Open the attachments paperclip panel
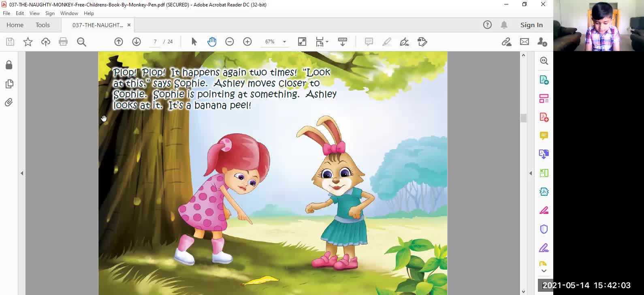The image size is (644, 295). click(x=9, y=103)
